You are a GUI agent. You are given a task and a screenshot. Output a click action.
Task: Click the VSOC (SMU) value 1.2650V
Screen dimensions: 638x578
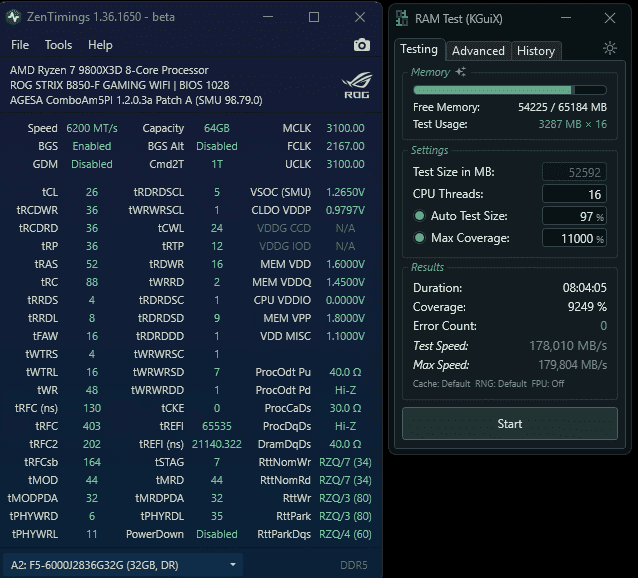pyautogui.click(x=345, y=192)
